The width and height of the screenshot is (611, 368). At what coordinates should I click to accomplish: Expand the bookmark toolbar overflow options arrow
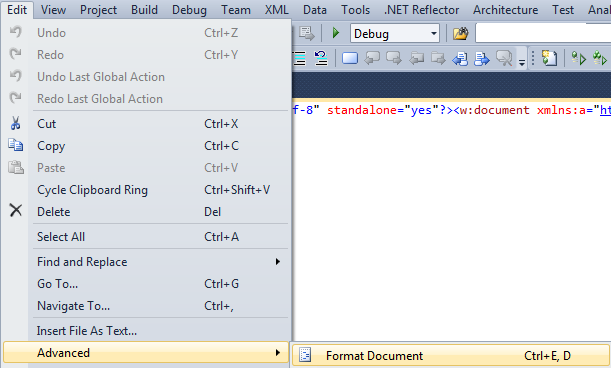click(522, 59)
